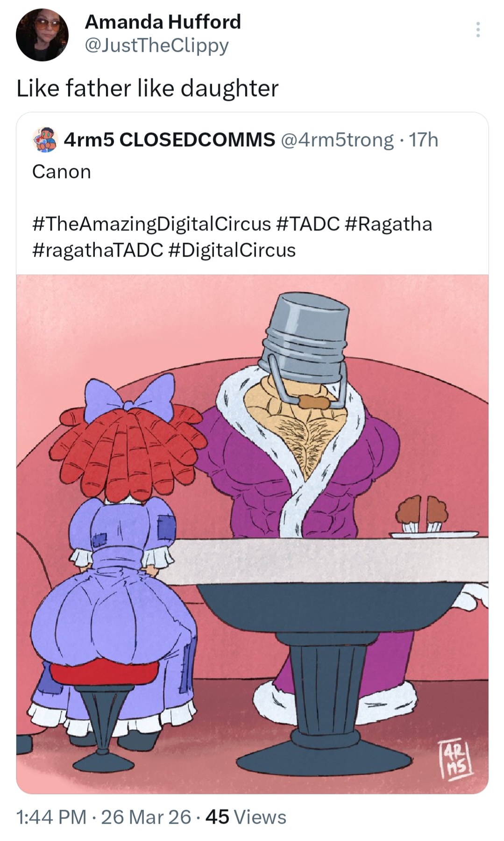504x841 pixels.
Task: Open the @JustTheClippy handle
Action: coord(156,45)
